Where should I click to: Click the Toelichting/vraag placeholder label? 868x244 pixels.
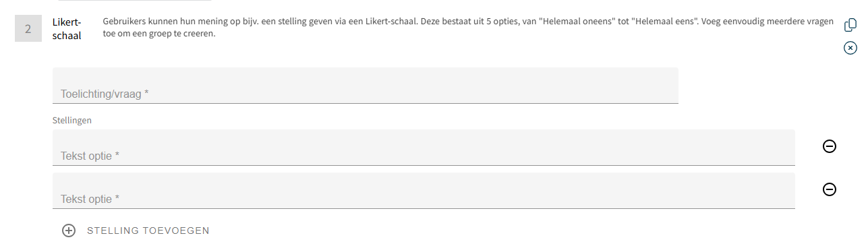click(105, 94)
